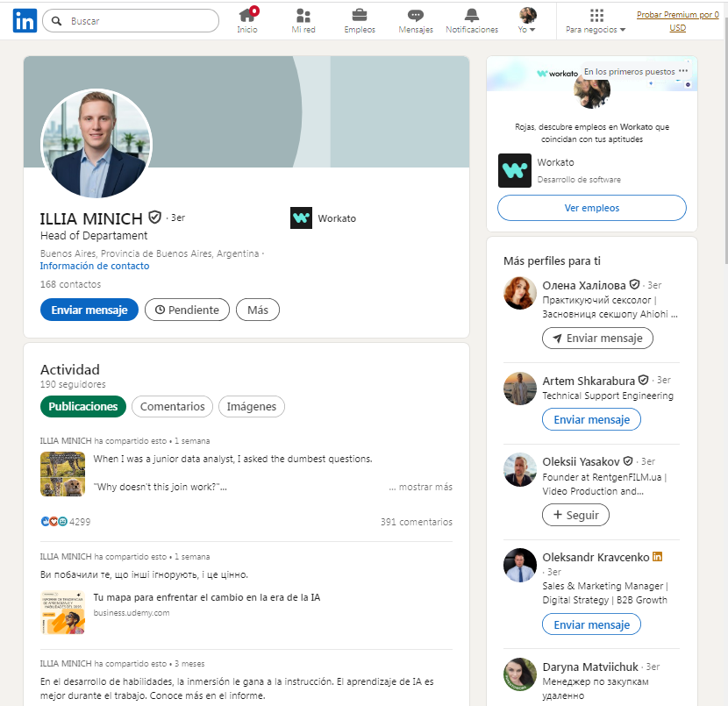728x706 pixels.
Task: Open Empleos briefcase icon
Action: (x=360, y=15)
